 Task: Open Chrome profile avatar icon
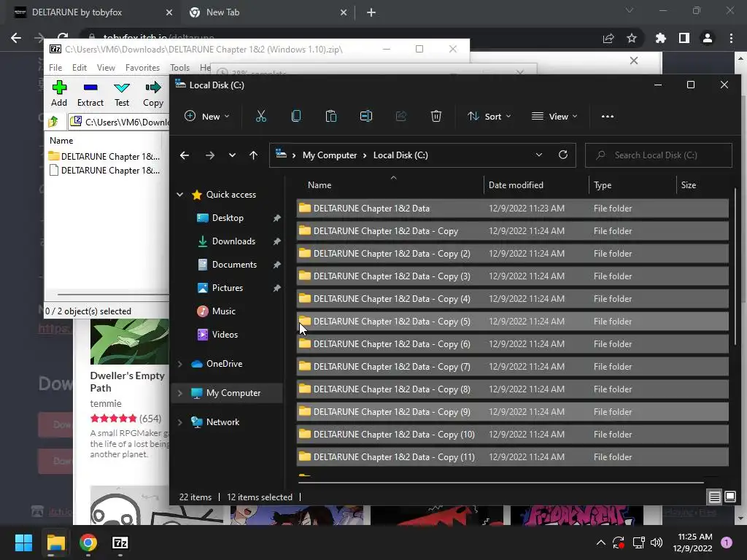click(x=708, y=38)
